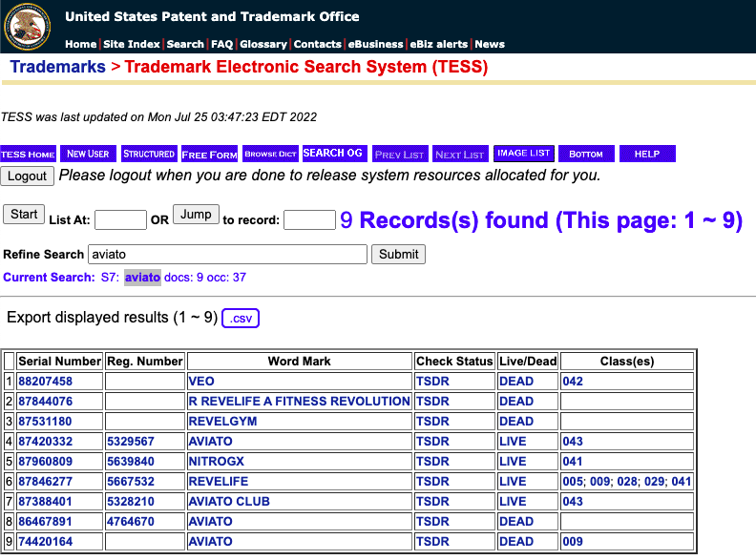Image resolution: width=756 pixels, height=560 pixels.
Task: Click class 009 in last row
Action: pyautogui.click(x=573, y=542)
